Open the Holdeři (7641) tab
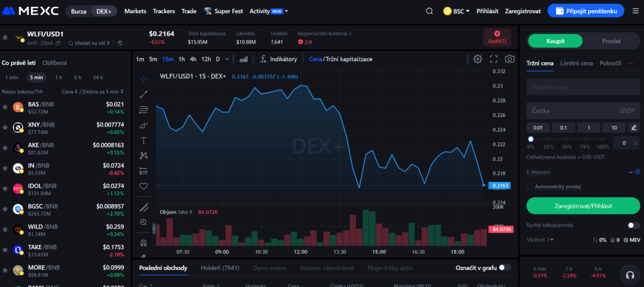Image resolution: width=644 pixels, height=287 pixels. click(219, 268)
